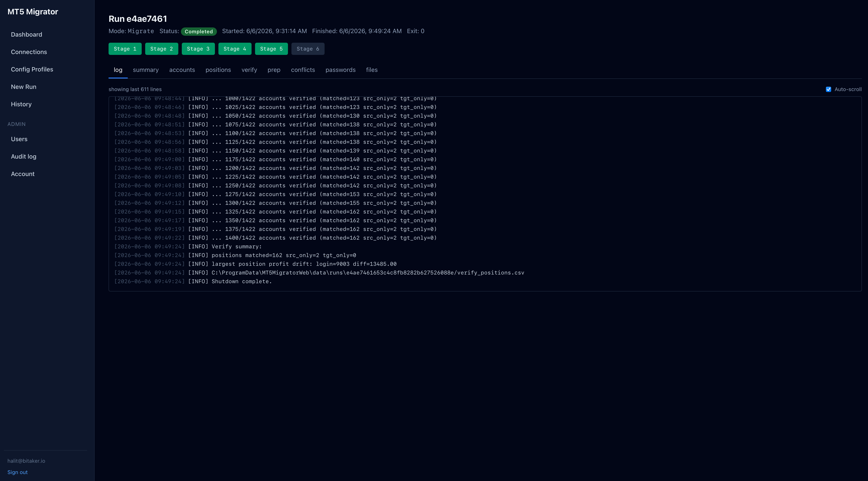The width and height of the screenshot is (868, 481).
Task: Switch to the accounts tab
Action: [182, 70]
